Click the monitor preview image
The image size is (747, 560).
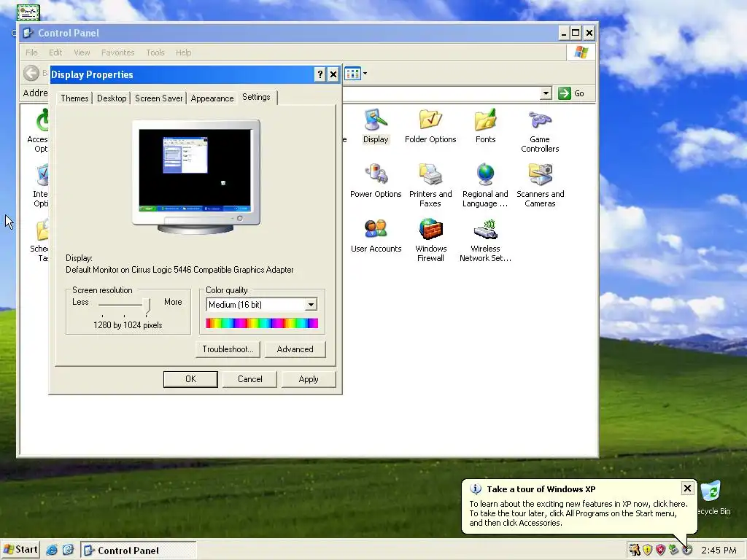(196, 177)
